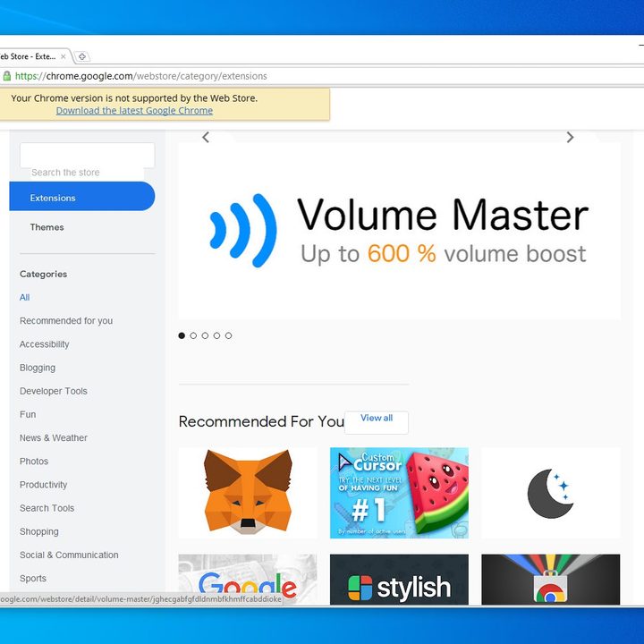Choose the All category
Viewport: 644px width, 644px height.
[25, 297]
